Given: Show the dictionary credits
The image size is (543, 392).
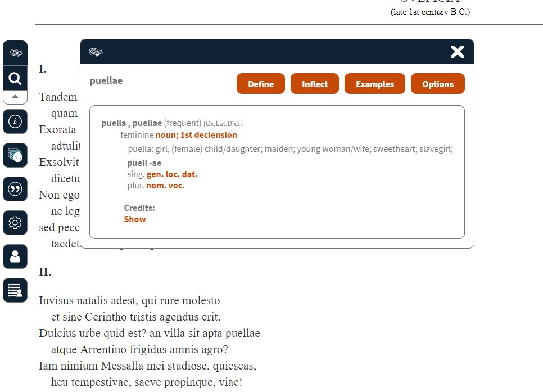Looking at the screenshot, I should pos(134,219).
